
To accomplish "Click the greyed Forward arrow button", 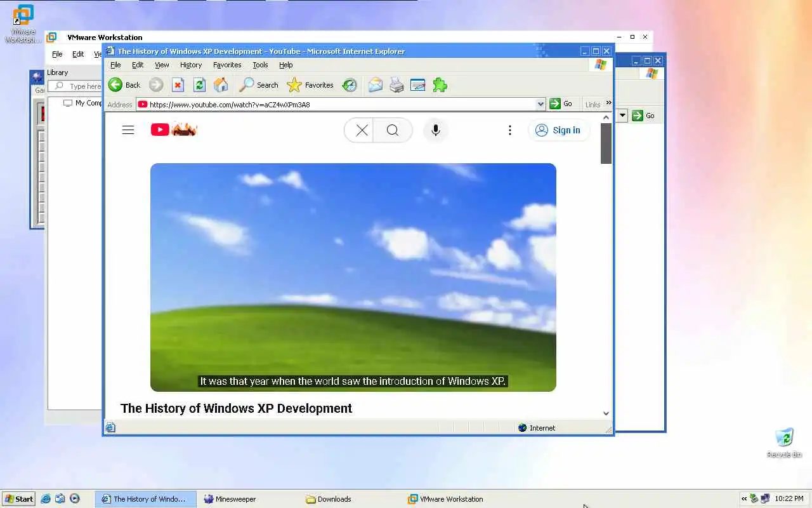I will pos(156,85).
